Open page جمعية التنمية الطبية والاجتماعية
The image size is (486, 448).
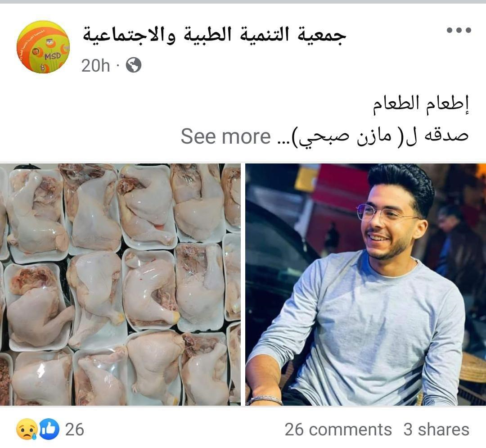(214, 35)
